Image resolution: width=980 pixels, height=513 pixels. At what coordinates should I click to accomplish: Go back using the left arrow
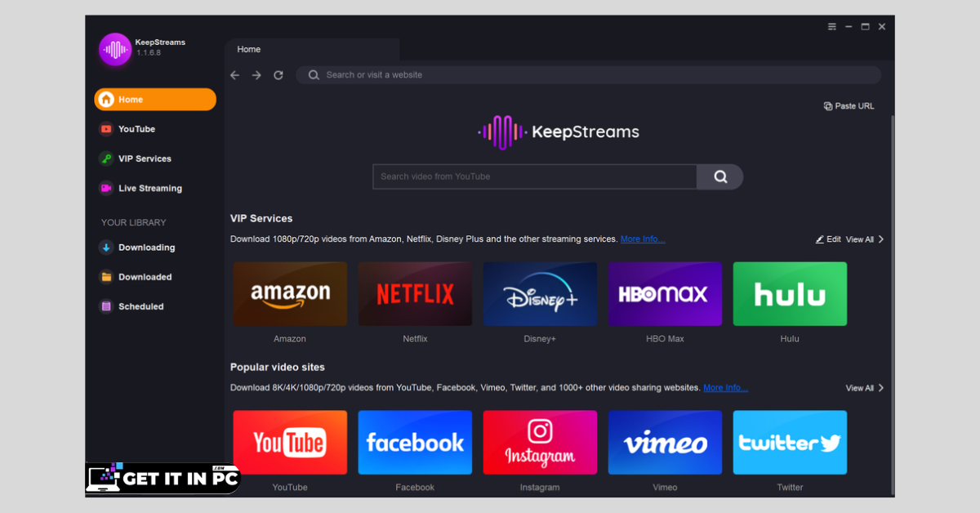(x=234, y=75)
